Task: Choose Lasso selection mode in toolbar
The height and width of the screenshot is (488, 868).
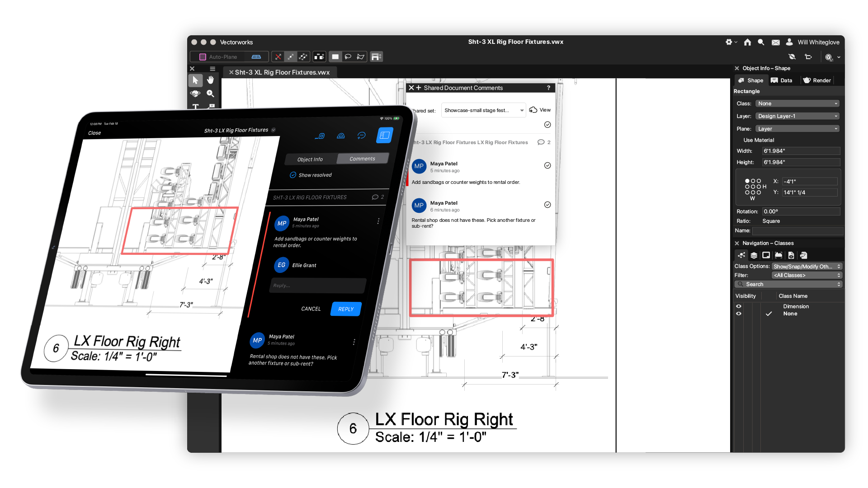Action: 348,57
